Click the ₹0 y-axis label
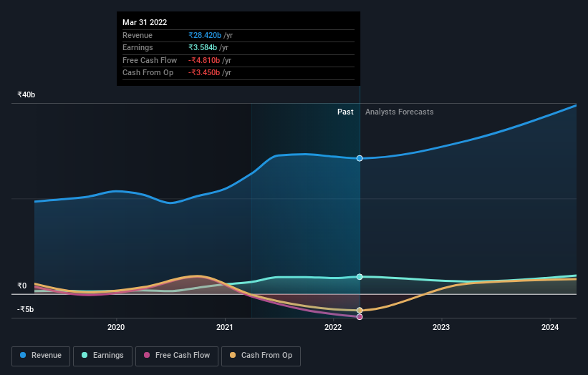The width and height of the screenshot is (588, 375). pyautogui.click(x=22, y=286)
